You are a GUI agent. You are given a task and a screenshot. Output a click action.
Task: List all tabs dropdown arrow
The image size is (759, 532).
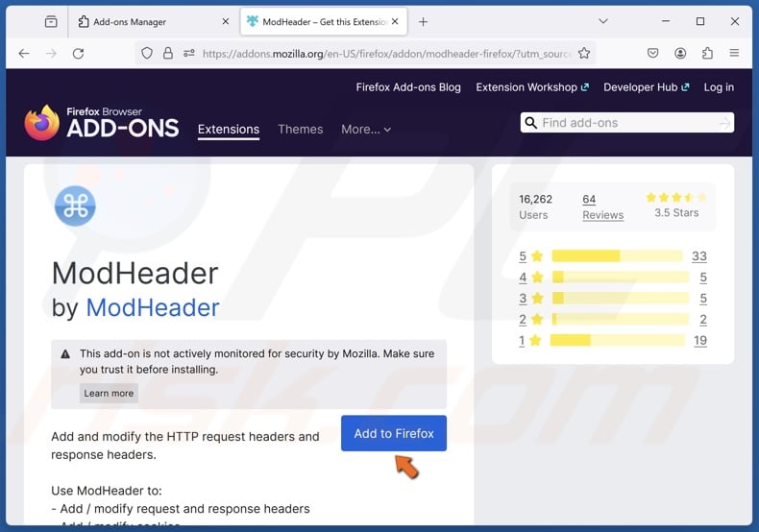click(603, 21)
